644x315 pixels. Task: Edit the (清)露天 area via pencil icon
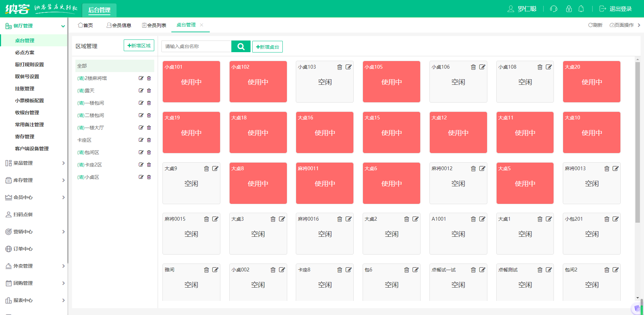tap(141, 90)
